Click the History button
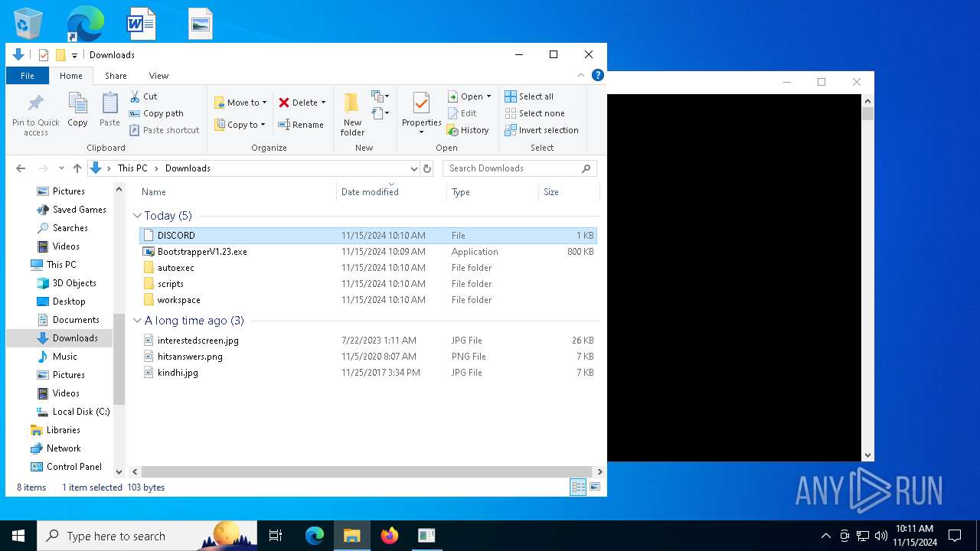Screen dimensions: 980x551 [x=468, y=130]
